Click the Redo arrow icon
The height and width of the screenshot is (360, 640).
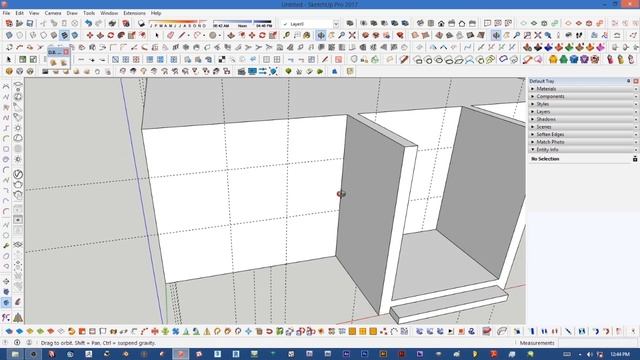(x=98, y=23)
